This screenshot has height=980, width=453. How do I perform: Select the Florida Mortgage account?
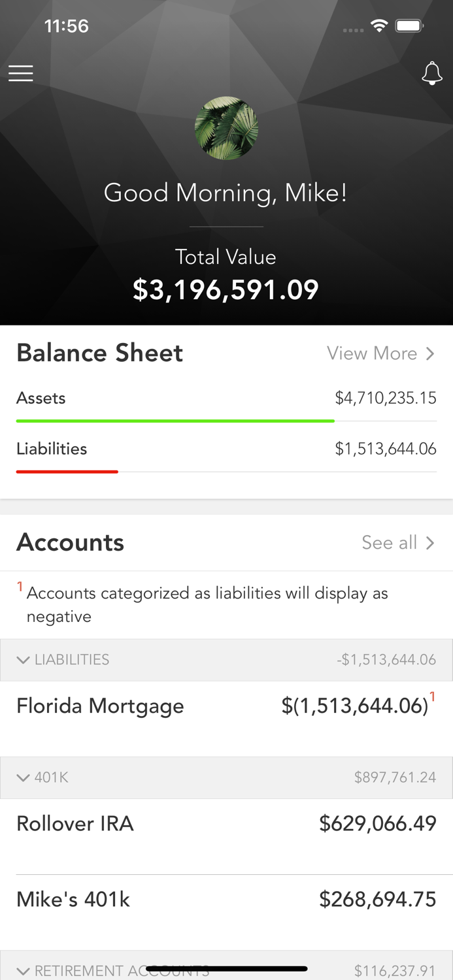point(226,706)
